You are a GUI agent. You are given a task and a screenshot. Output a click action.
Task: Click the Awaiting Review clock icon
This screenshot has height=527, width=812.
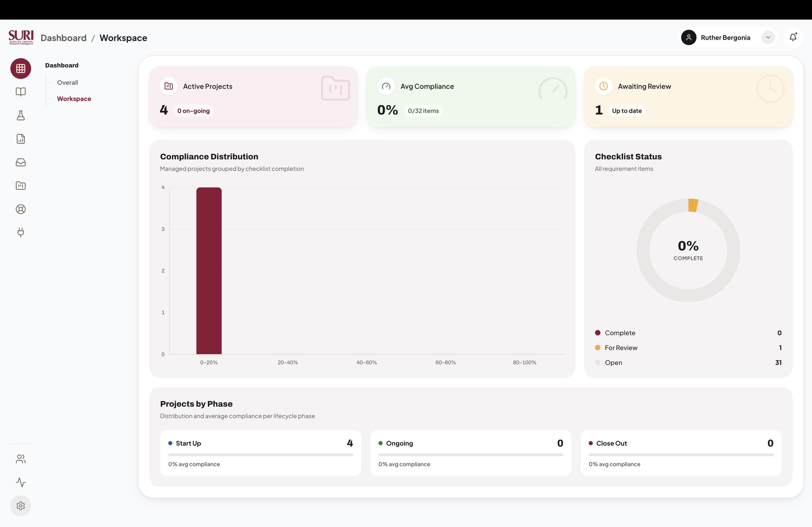click(x=604, y=86)
